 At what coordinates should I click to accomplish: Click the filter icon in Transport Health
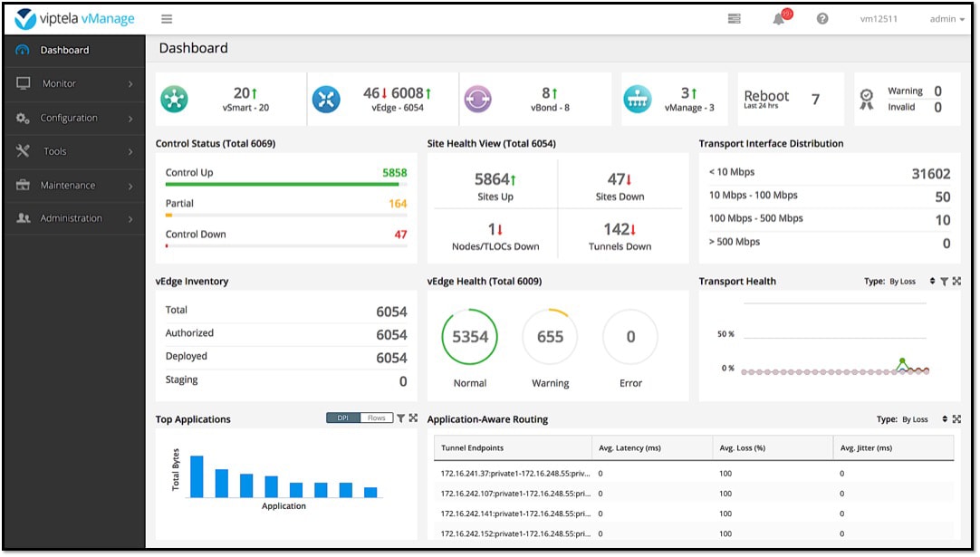(945, 282)
